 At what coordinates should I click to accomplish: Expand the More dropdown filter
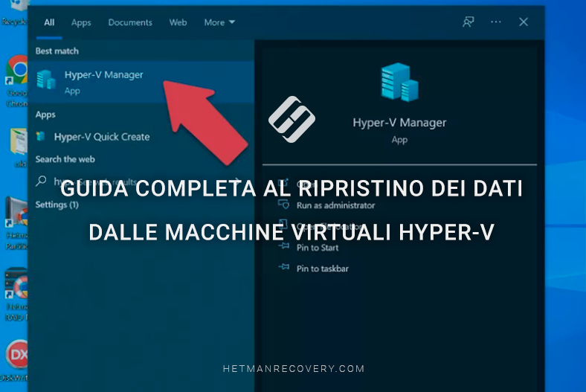pos(219,22)
